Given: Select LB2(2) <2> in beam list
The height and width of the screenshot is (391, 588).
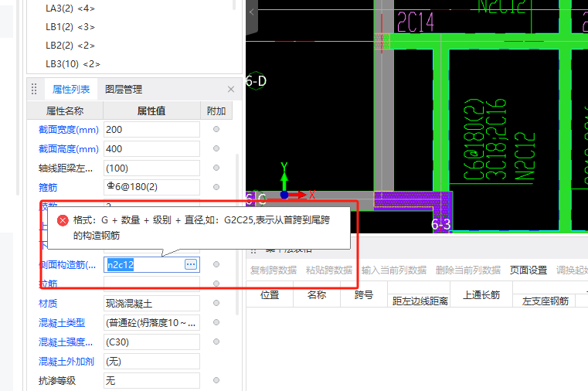Looking at the screenshot, I should coord(70,46).
